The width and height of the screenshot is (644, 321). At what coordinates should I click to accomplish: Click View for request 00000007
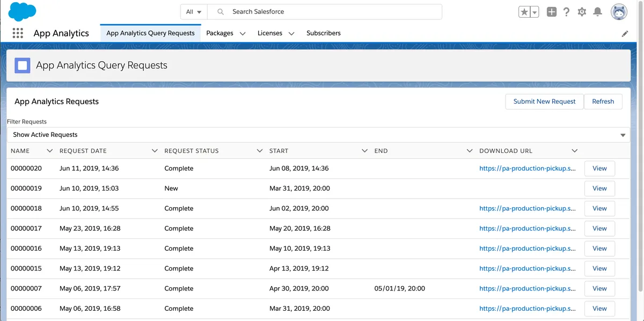click(x=599, y=289)
